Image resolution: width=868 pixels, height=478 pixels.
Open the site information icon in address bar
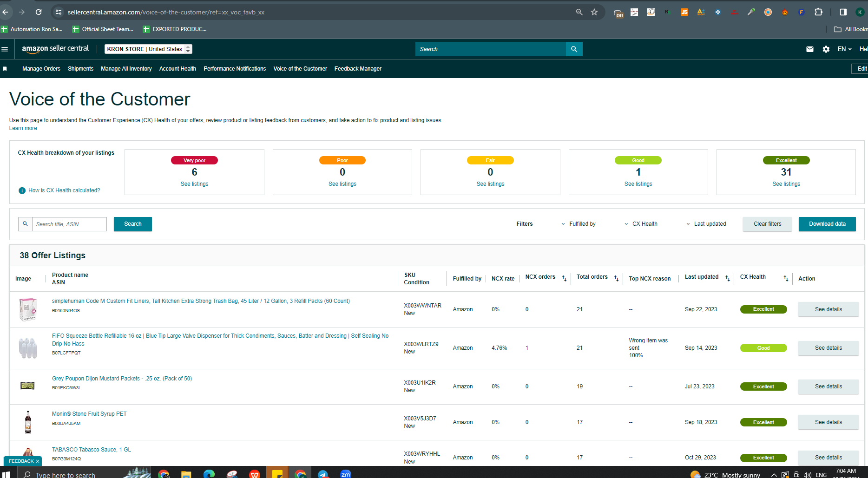coord(59,12)
